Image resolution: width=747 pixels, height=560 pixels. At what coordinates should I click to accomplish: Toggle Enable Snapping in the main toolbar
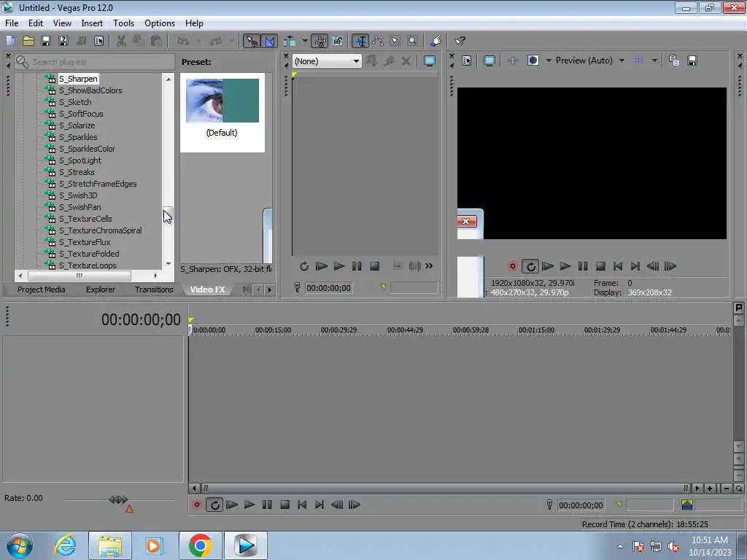pos(252,41)
